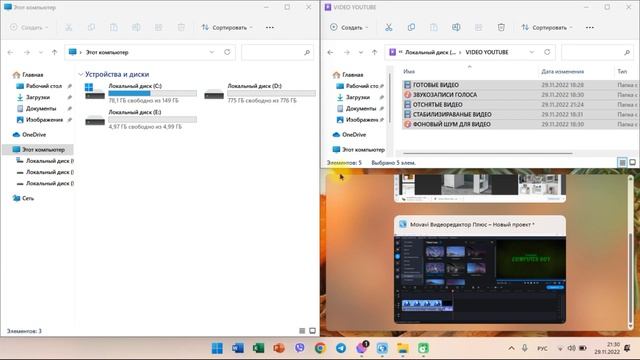
Task: Click Локальный диск breadcrumb in VIDEO YOUTUBE address bar
Action: (x=430, y=52)
